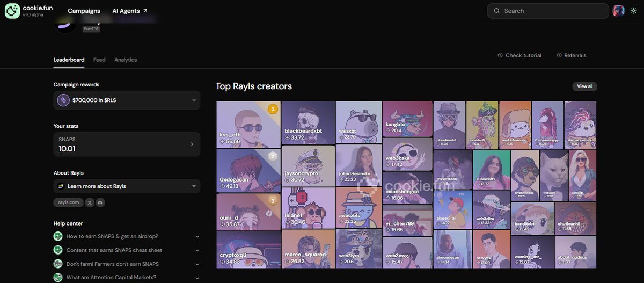Click the magnifier icon in the search bar

(x=496, y=11)
